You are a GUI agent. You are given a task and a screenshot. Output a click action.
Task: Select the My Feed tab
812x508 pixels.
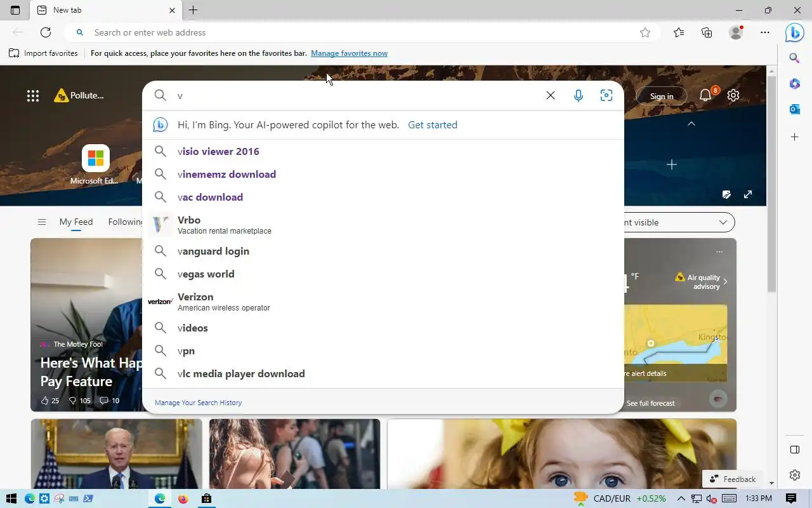click(76, 222)
